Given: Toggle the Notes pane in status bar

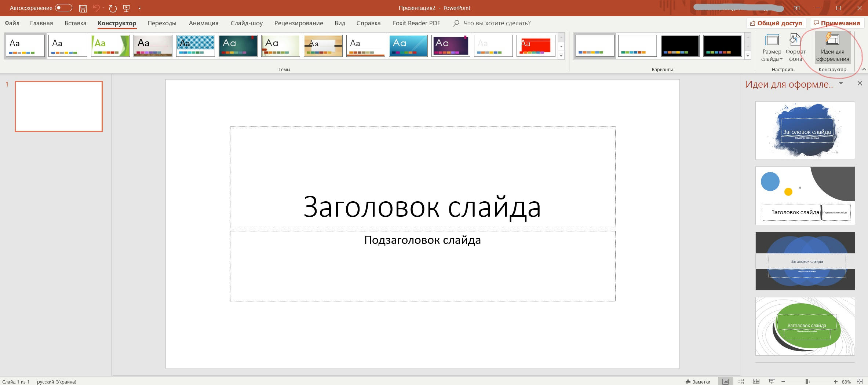Looking at the screenshot, I should pyautogui.click(x=698, y=382).
